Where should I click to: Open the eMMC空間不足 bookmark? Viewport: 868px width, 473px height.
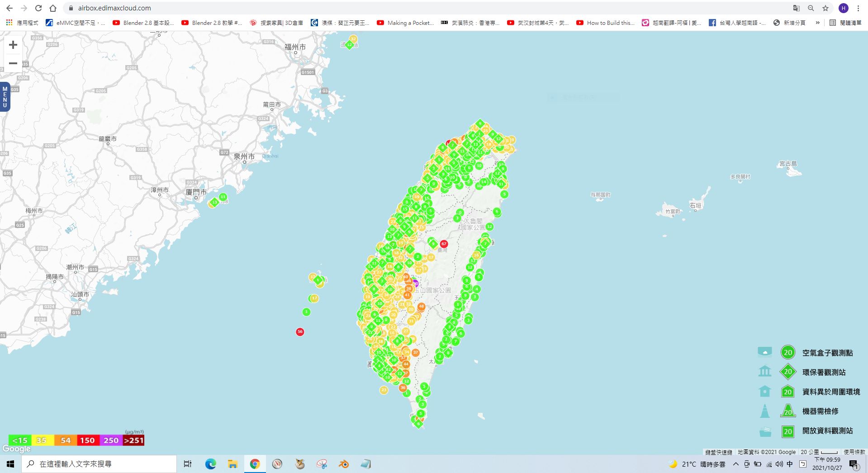click(x=76, y=23)
